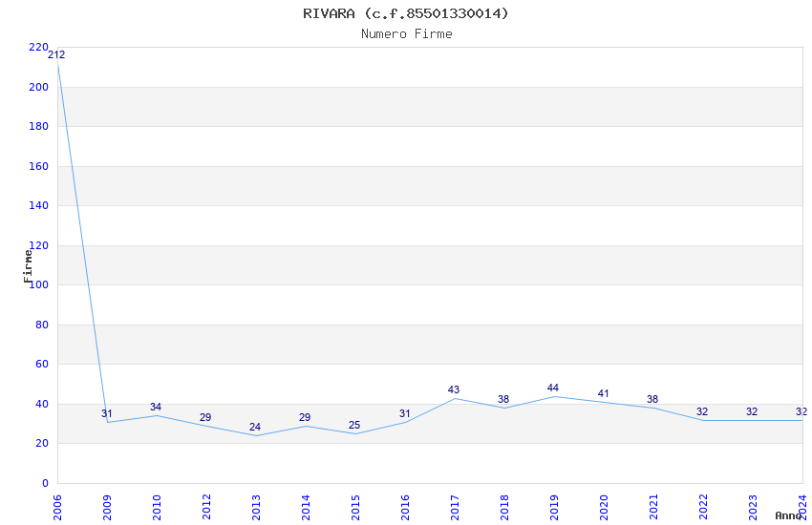Click the data label 38 above 2018
The width and height of the screenshot is (812, 525).
[503, 399]
